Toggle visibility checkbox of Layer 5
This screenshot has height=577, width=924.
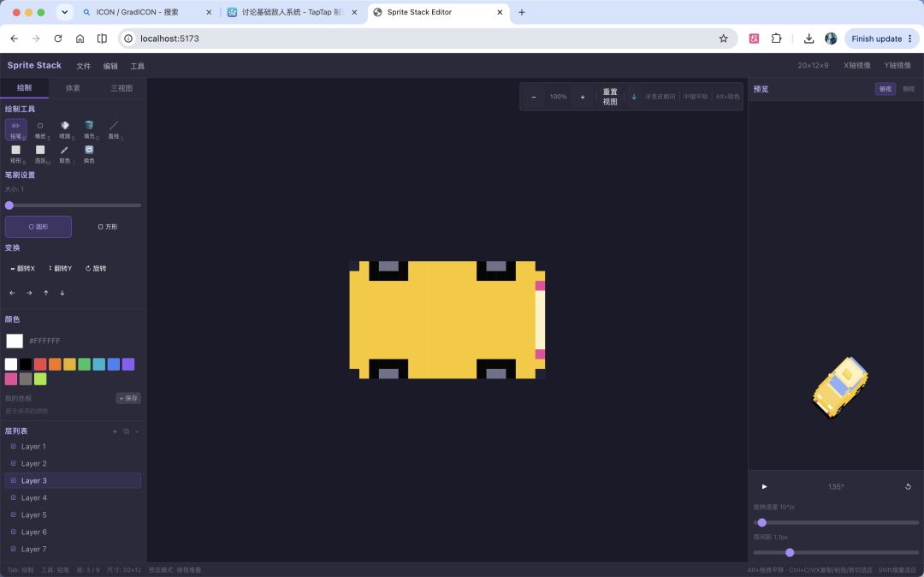click(14, 515)
